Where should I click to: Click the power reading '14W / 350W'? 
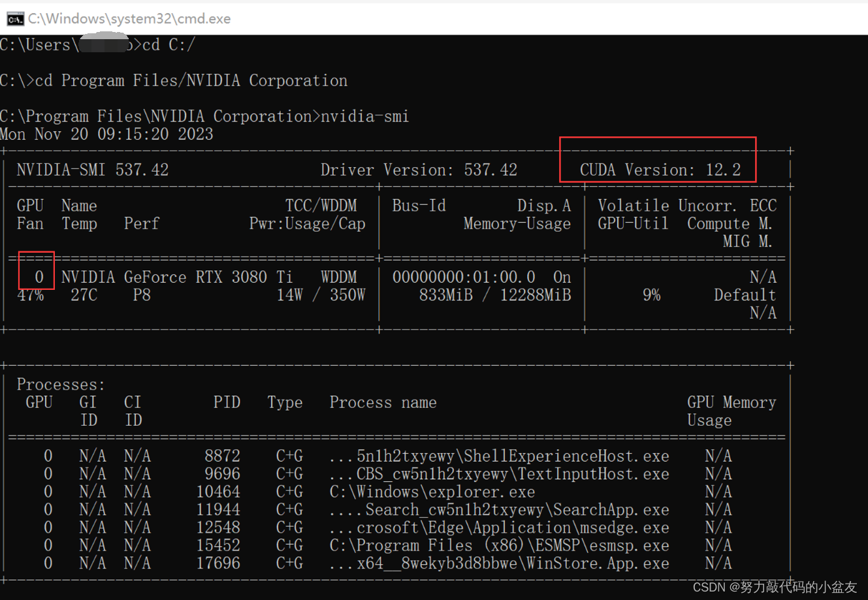pos(321,295)
